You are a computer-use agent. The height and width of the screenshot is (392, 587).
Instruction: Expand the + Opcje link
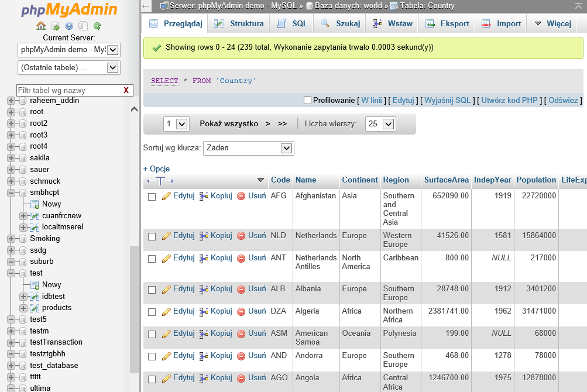coord(156,169)
